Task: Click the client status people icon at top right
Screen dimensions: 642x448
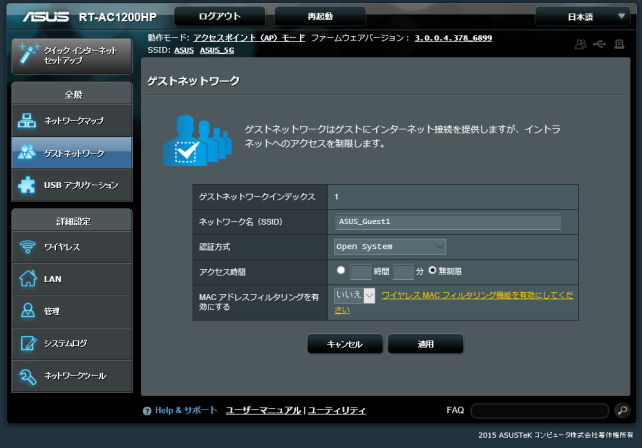Action: pos(581,44)
